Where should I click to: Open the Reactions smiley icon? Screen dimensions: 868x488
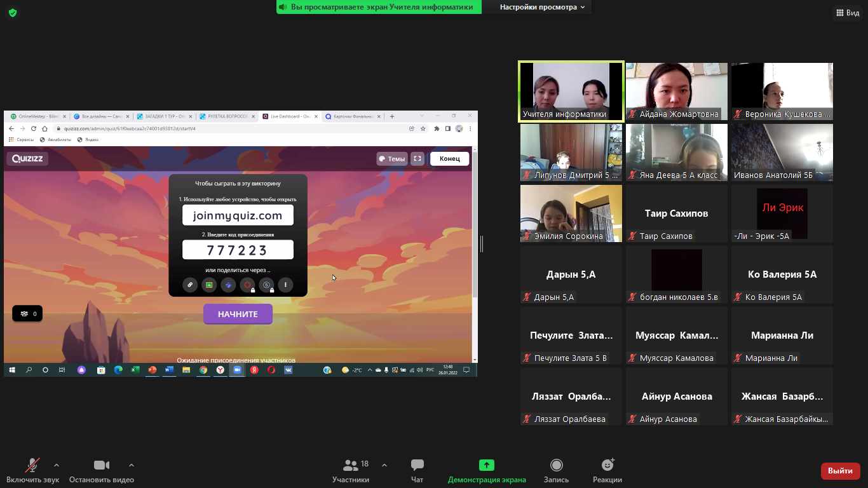[x=607, y=466]
